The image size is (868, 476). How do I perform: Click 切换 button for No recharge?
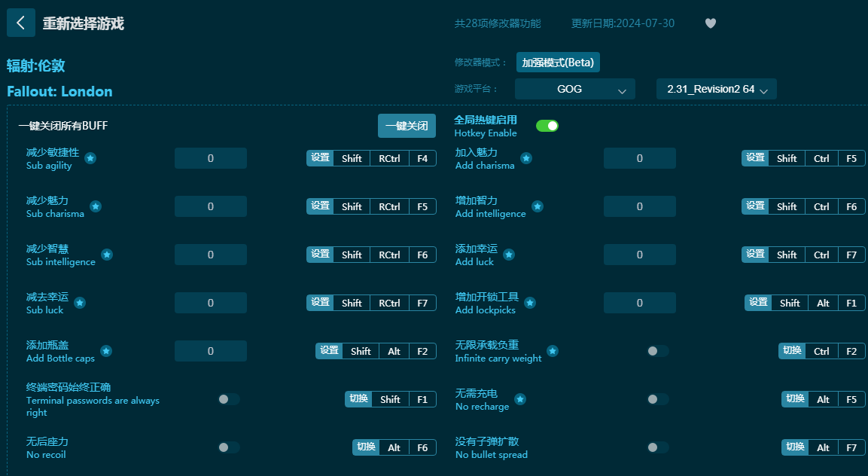(x=796, y=399)
